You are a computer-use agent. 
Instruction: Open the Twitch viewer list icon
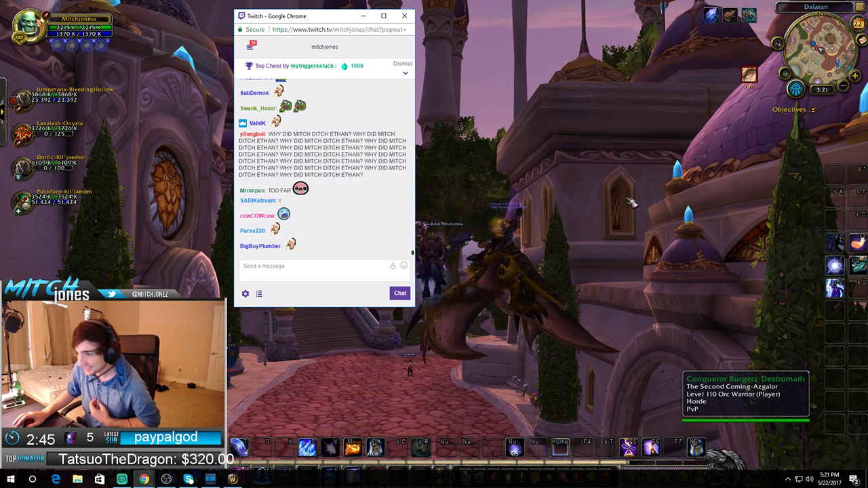click(259, 293)
